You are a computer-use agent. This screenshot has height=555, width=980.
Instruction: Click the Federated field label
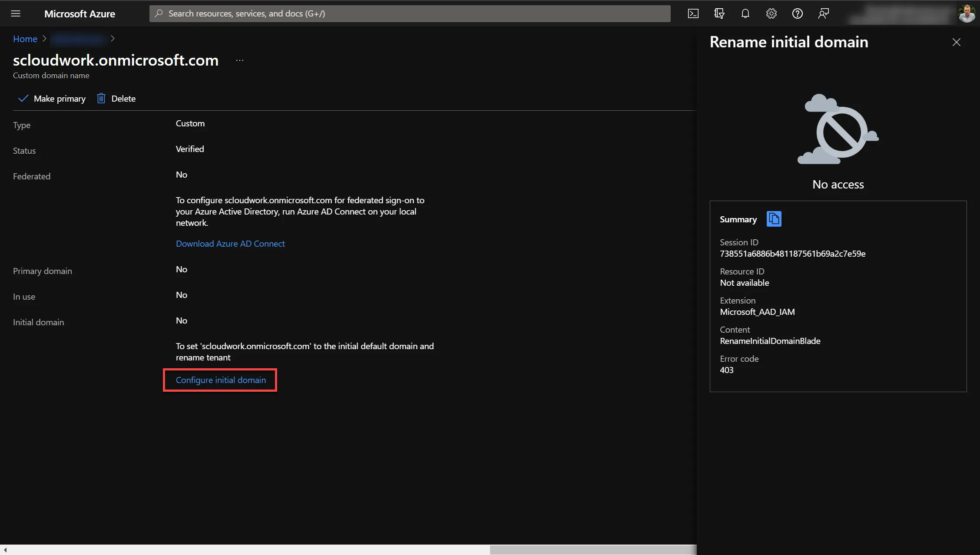point(32,176)
